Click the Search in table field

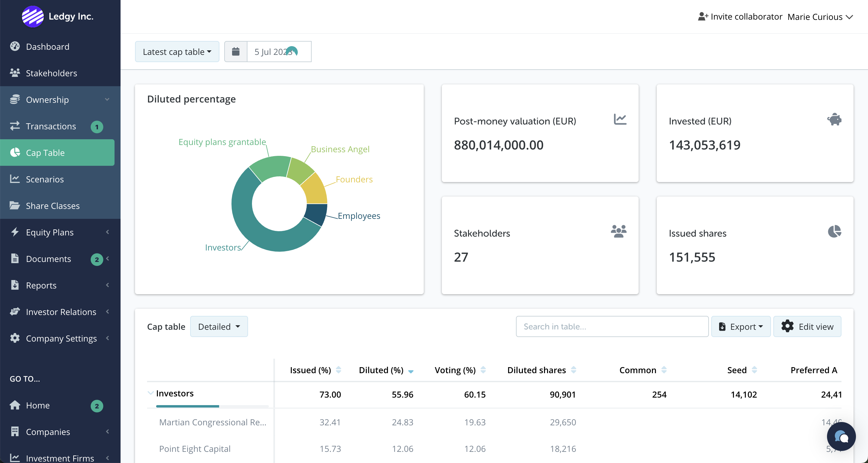pos(612,326)
